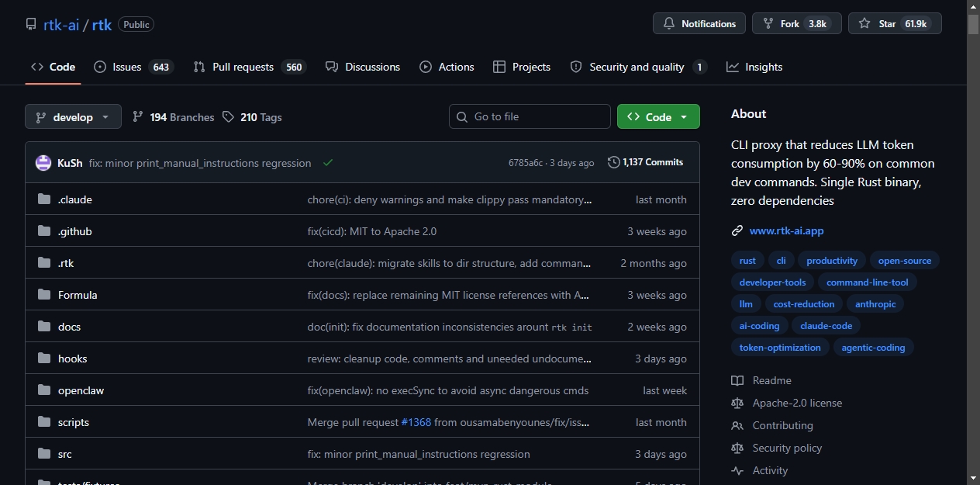Select the command-line-tool topic tag
The height and width of the screenshot is (485, 980).
[867, 282]
